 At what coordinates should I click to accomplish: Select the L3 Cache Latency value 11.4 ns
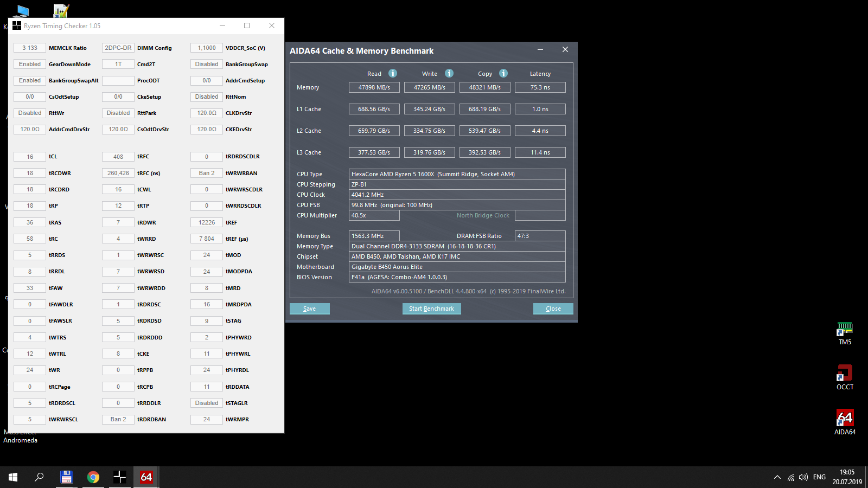coord(540,152)
